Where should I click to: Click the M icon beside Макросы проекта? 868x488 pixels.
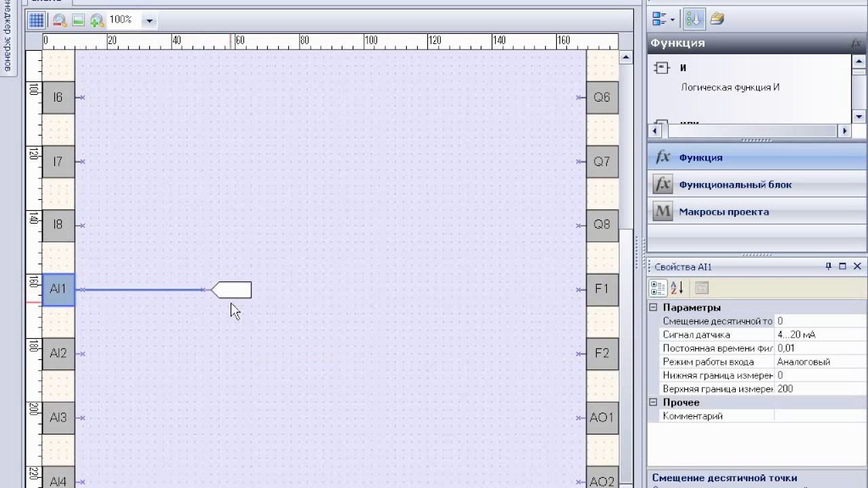[663, 211]
